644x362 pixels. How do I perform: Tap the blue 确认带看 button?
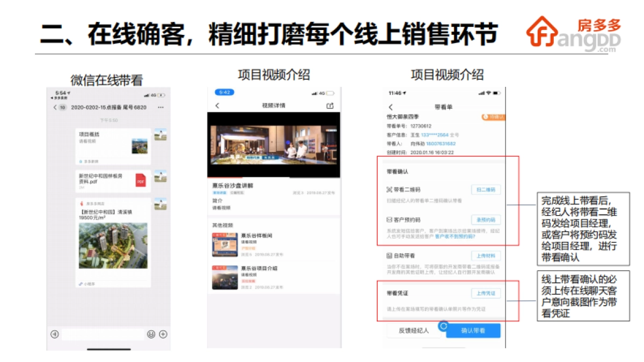[472, 331]
